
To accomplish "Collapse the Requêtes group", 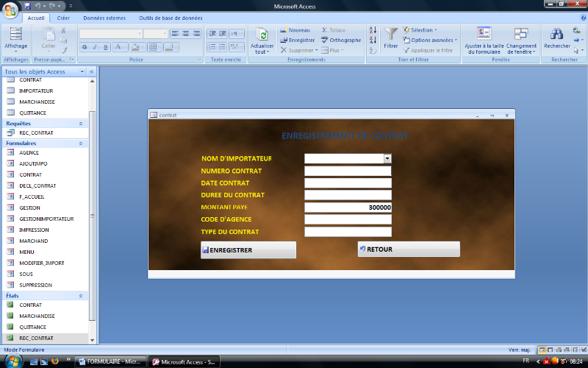I will [x=81, y=124].
